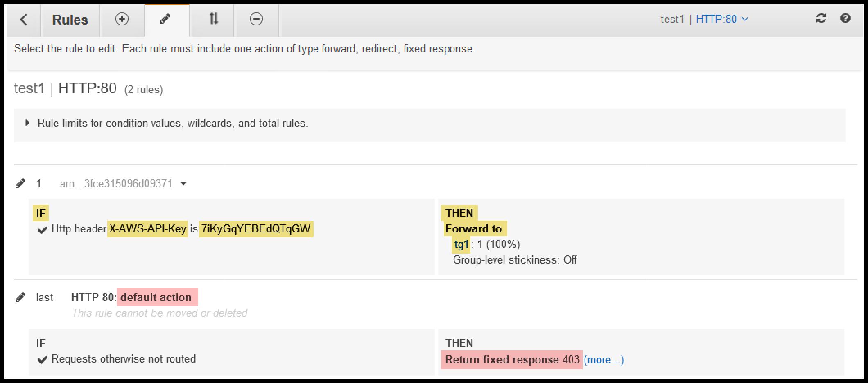Select the highlighted X-AWS-API-Key header name

coord(148,228)
